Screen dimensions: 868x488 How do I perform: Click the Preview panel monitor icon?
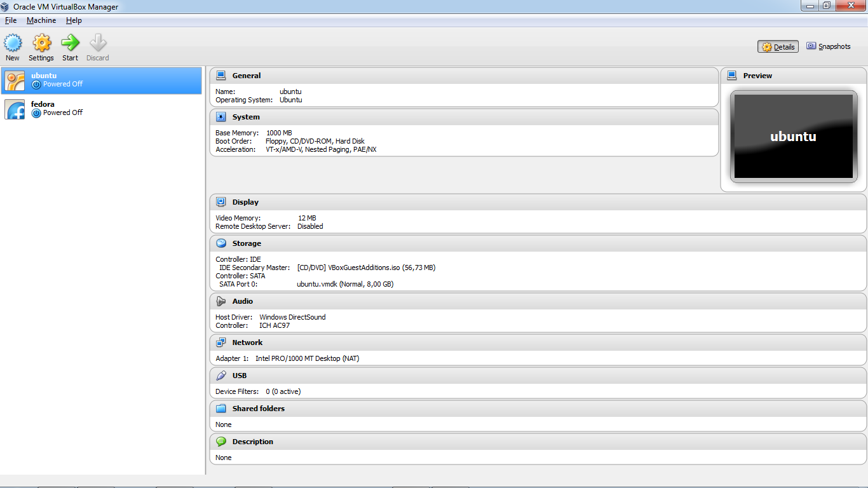pyautogui.click(x=732, y=76)
